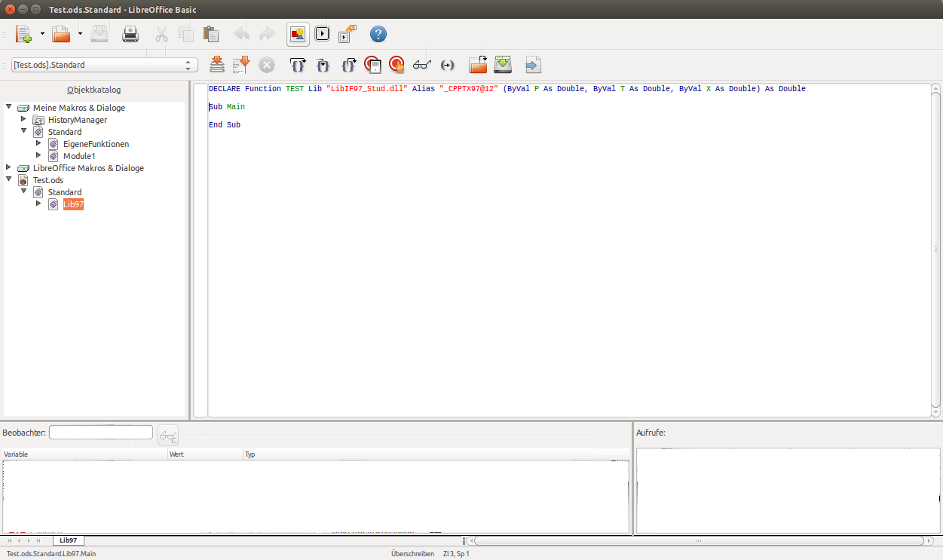Click the Überschreiben status bar field
This screenshot has height=560, width=943.
[412, 554]
